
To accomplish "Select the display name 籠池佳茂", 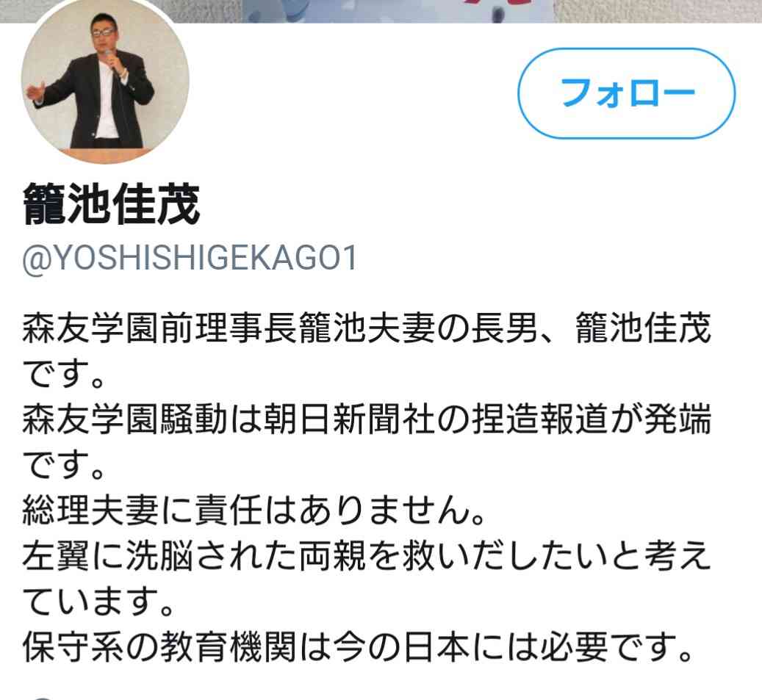I will tap(111, 204).
